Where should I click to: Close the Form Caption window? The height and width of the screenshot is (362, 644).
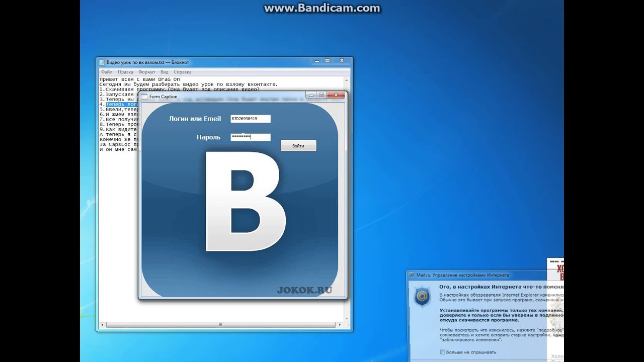[x=336, y=95]
